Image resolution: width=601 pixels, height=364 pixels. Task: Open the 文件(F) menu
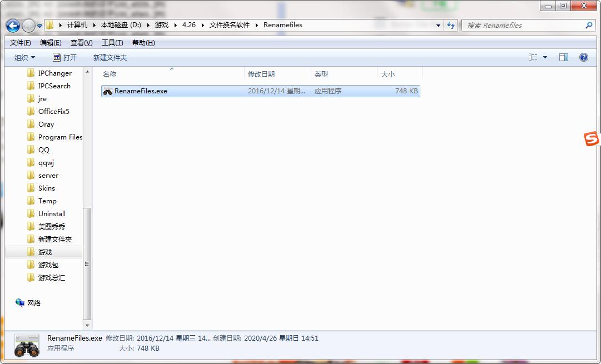point(21,43)
